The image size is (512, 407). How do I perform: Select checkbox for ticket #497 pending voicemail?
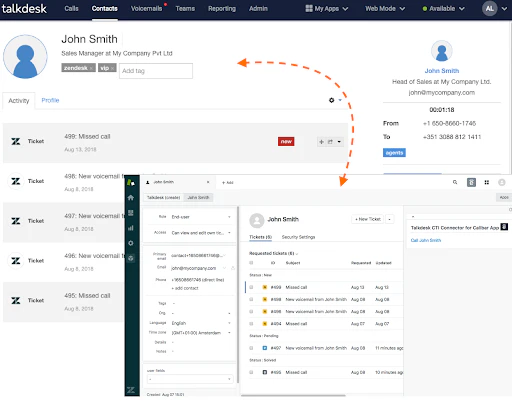[251, 348]
